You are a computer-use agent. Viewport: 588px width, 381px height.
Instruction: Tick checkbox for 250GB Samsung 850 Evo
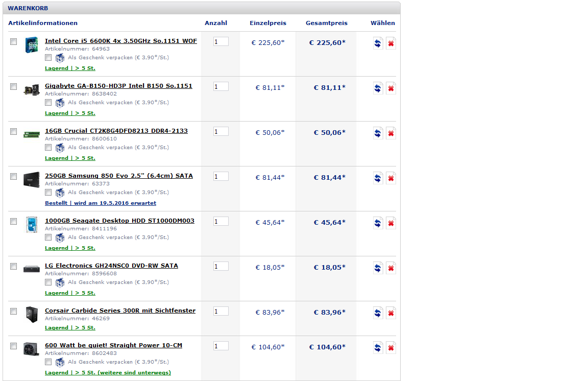click(13, 176)
